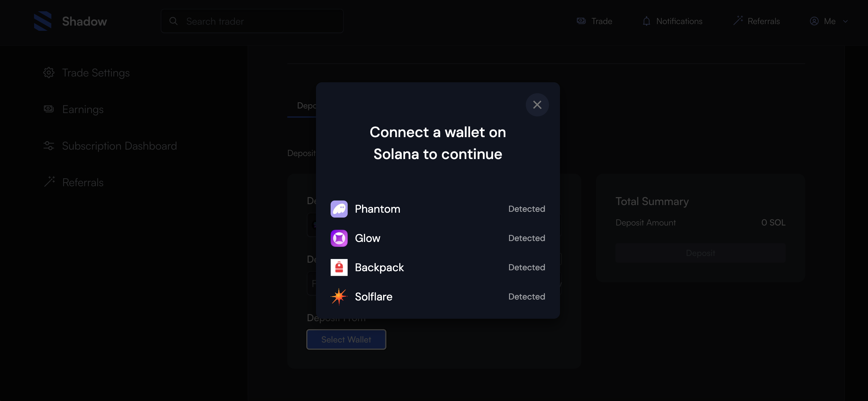Expand the Me account dropdown
This screenshot has height=401, width=868.
(x=845, y=21)
